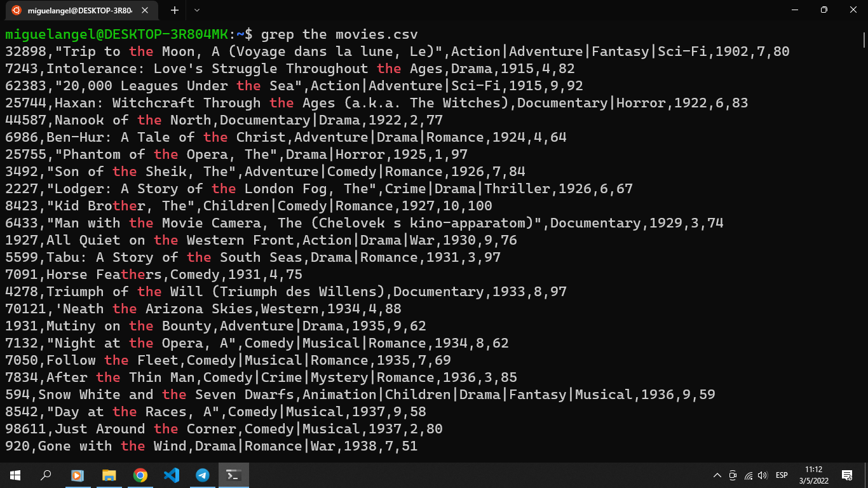Image resolution: width=868 pixels, height=488 pixels.
Task: Open the calendar via the clock
Action: pyautogui.click(x=814, y=475)
